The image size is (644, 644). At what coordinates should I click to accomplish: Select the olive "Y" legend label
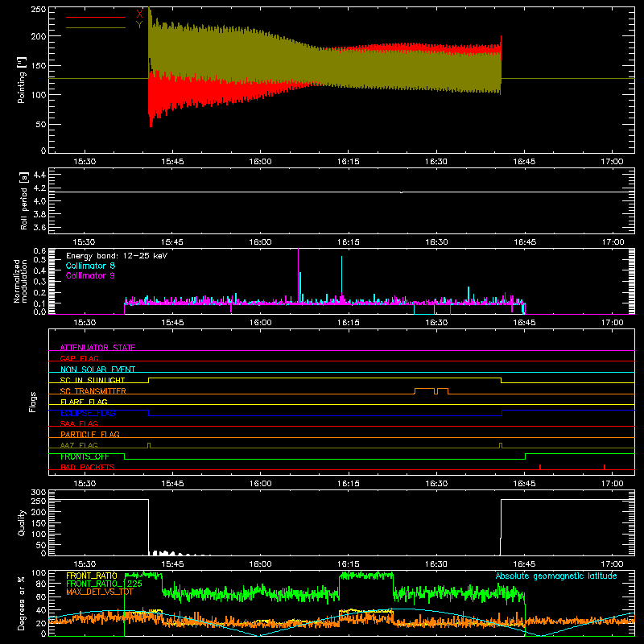click(139, 25)
